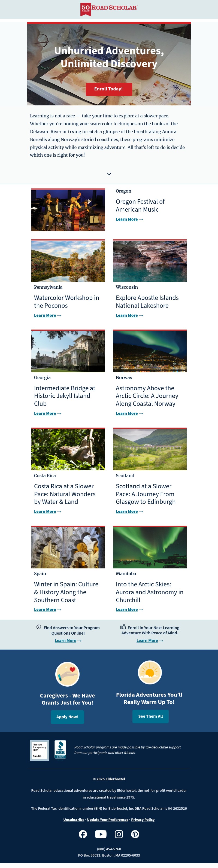Click the Unsubscribe link in the footer
The height and width of the screenshot is (868, 218).
pos(74,820)
